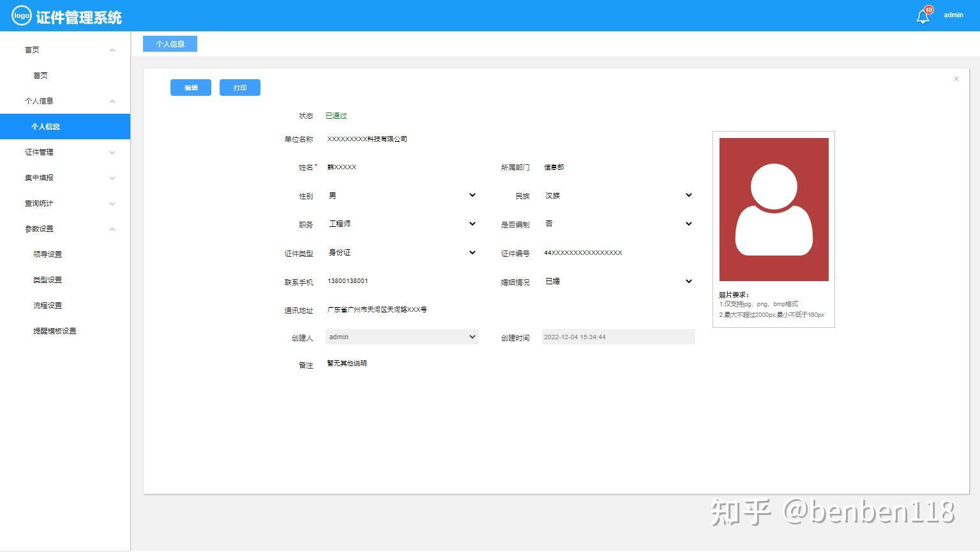The height and width of the screenshot is (552, 980).
Task: Open the 婚姻情况 dropdown
Action: coord(618,281)
